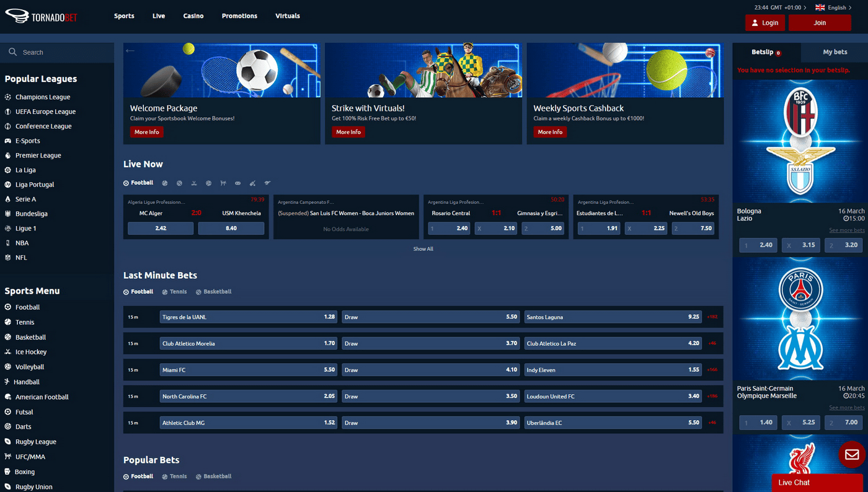
Task: Click More Info on the Welcome Package banner
Action: point(146,131)
